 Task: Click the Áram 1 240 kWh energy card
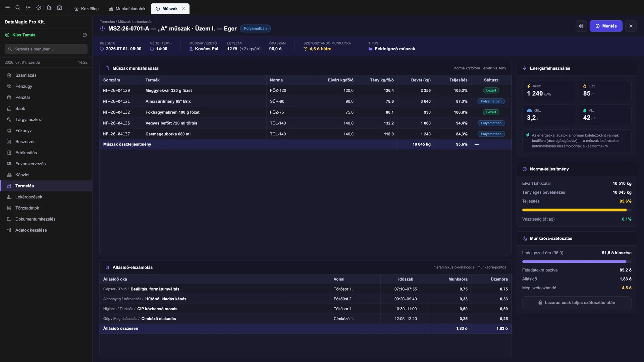549,90
